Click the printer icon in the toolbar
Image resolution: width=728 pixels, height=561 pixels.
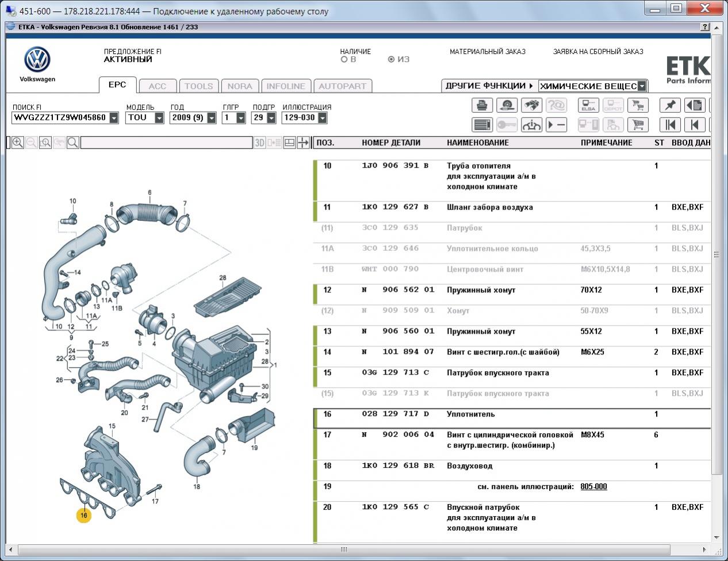[482, 105]
